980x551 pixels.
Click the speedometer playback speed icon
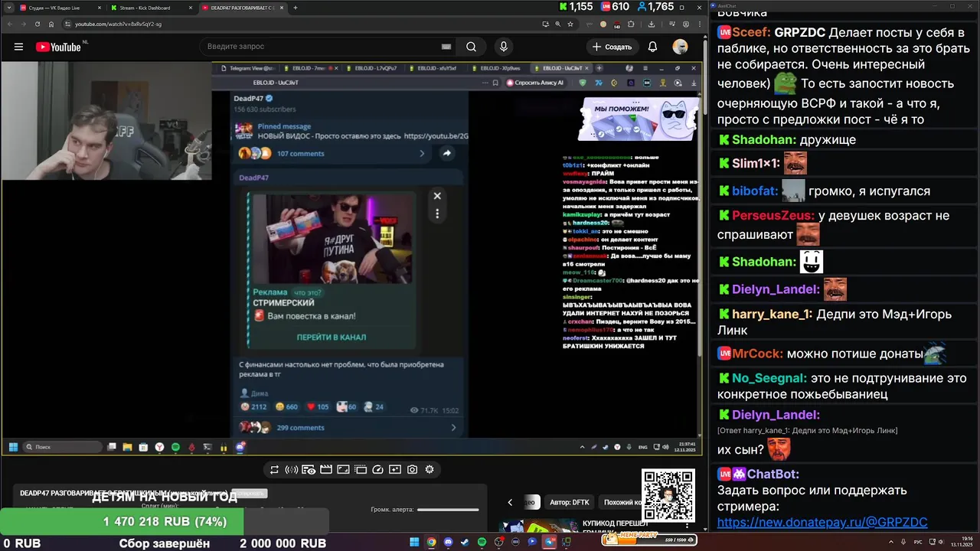[377, 470]
